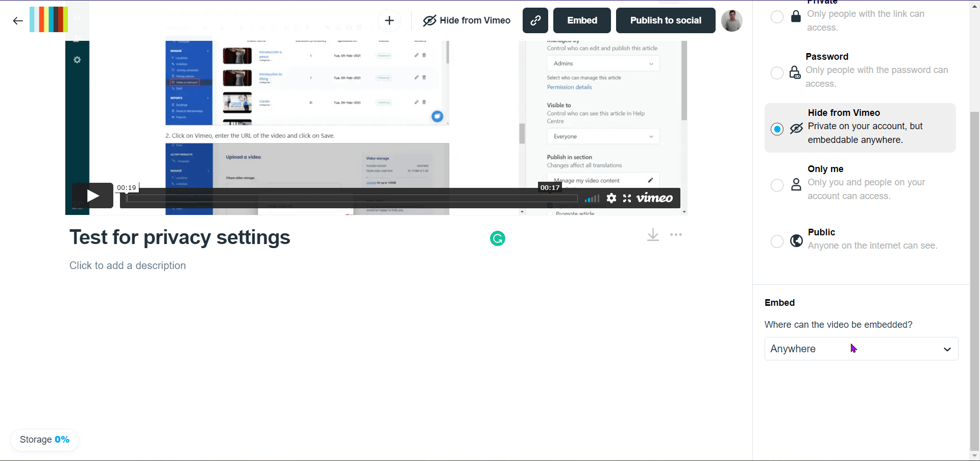This screenshot has width=980, height=461.
Task: Click to add a description
Action: 128,265
